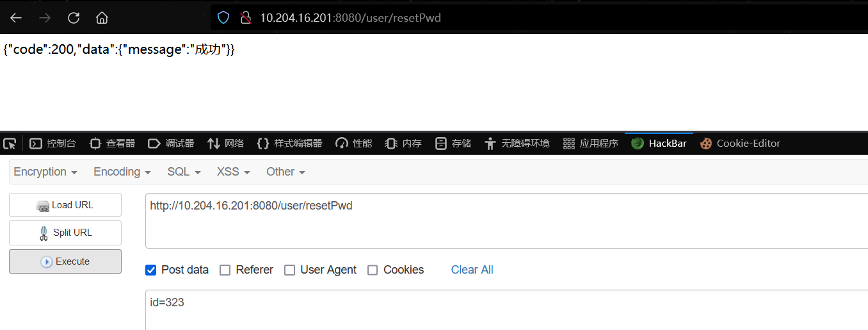This screenshot has width=868, height=330.
Task: Click the Execute button
Action: coord(65,261)
